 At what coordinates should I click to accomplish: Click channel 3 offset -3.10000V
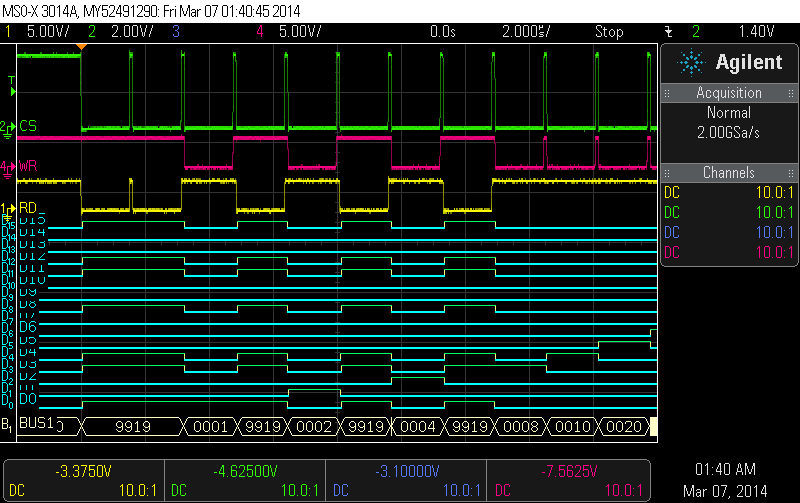(407, 471)
